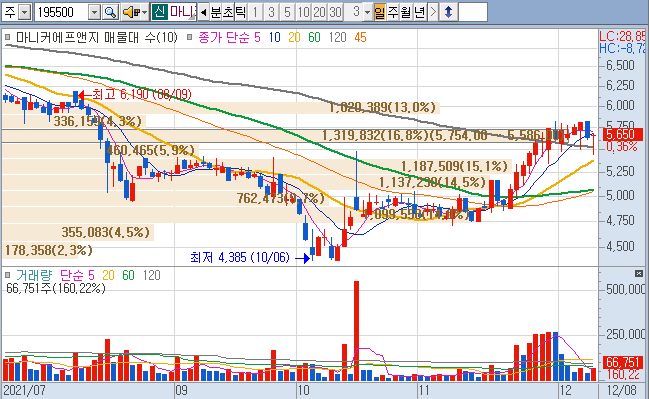
Task: Select the 5 interval button
Action: [287, 12]
